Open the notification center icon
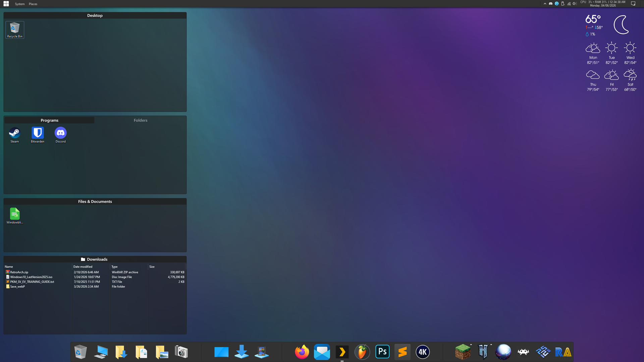This screenshot has width=644, height=362. pyautogui.click(x=633, y=4)
